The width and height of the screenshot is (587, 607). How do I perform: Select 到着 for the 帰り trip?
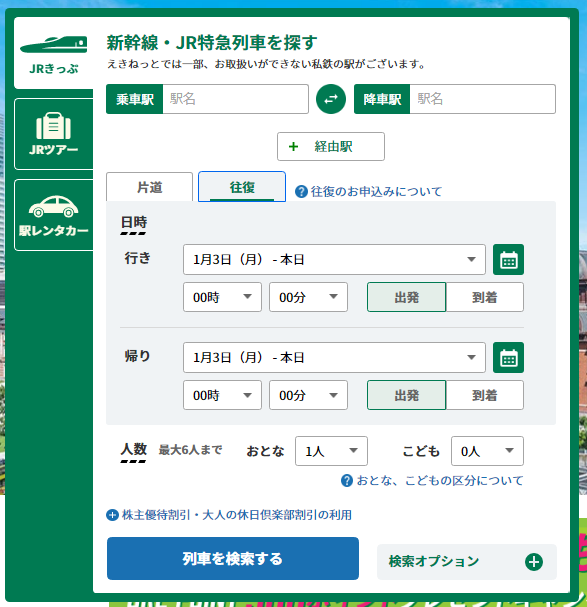click(x=485, y=395)
